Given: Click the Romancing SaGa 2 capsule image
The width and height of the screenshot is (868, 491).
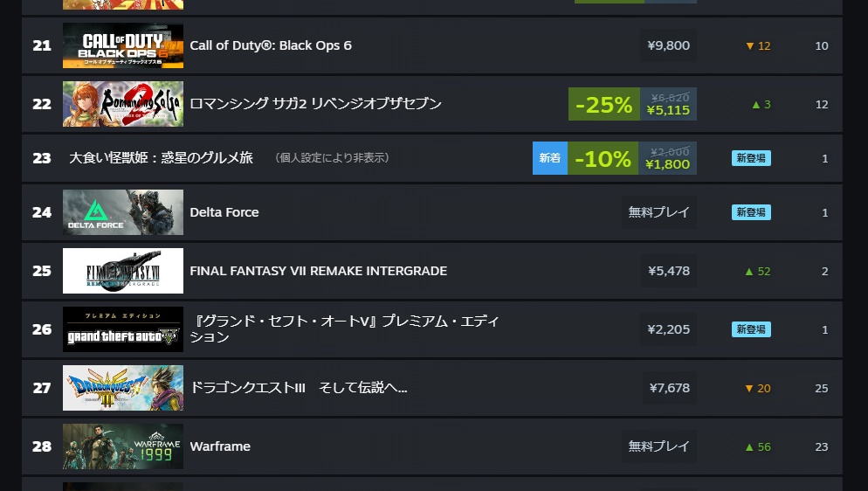Looking at the screenshot, I should (x=123, y=104).
